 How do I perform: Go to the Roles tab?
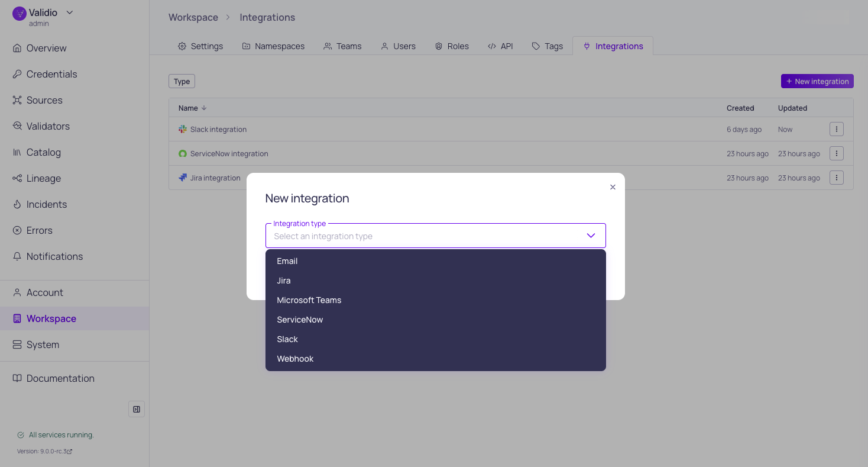click(452, 46)
